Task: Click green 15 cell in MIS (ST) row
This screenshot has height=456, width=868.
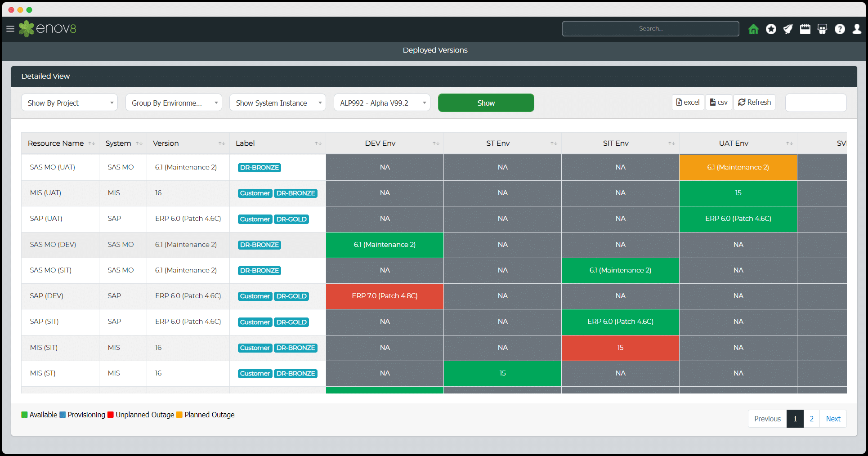Action: pyautogui.click(x=502, y=373)
